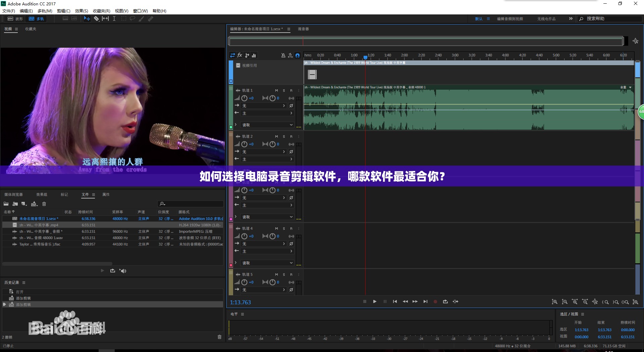Viewport: 644px width, 352px height.
Task: Toggle loop playback in transport
Action: tap(445, 302)
